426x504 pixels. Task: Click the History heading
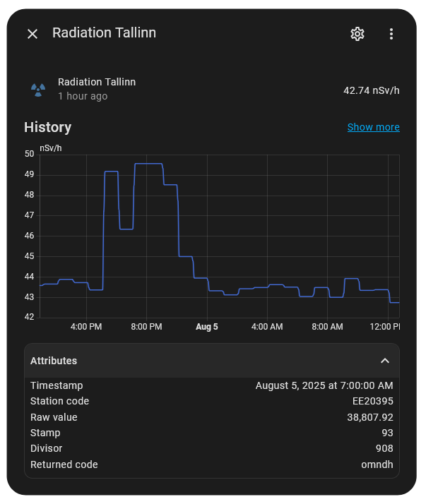coord(47,127)
